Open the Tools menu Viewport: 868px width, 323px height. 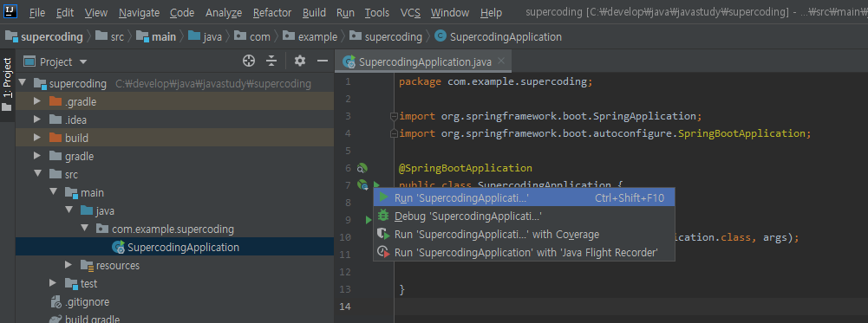(x=377, y=12)
